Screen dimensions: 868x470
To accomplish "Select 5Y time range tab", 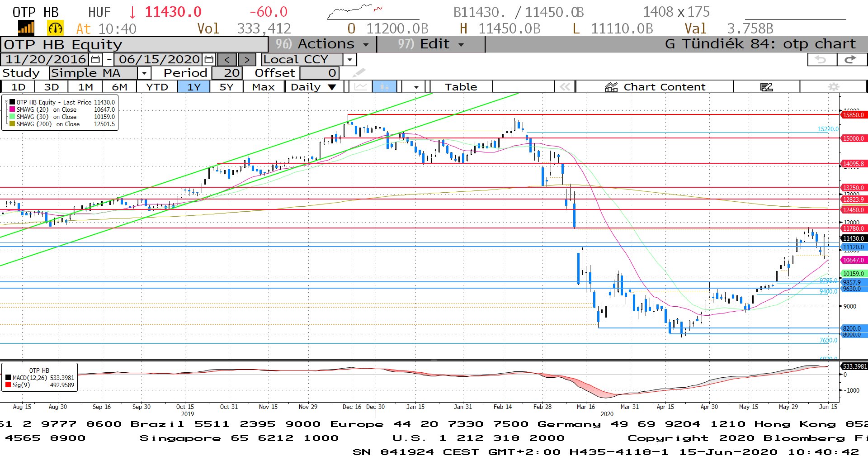I will (226, 87).
